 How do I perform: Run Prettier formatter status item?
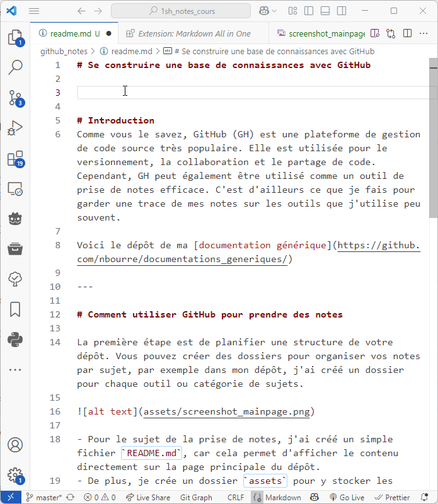(393, 498)
